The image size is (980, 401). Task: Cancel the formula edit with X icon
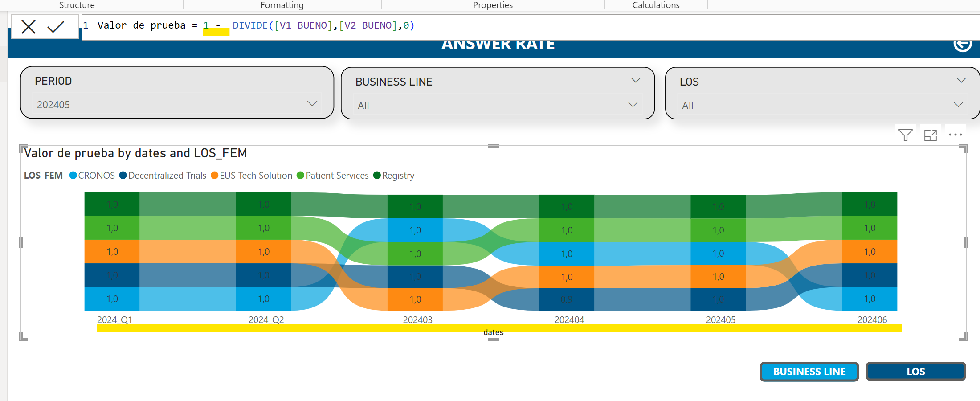[x=29, y=27]
